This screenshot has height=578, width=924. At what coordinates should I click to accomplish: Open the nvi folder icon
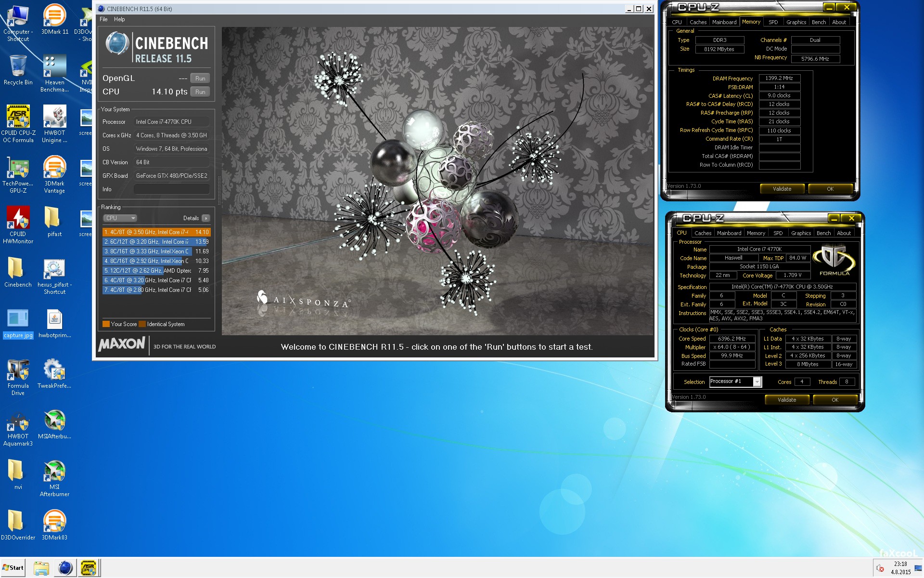[x=18, y=474]
